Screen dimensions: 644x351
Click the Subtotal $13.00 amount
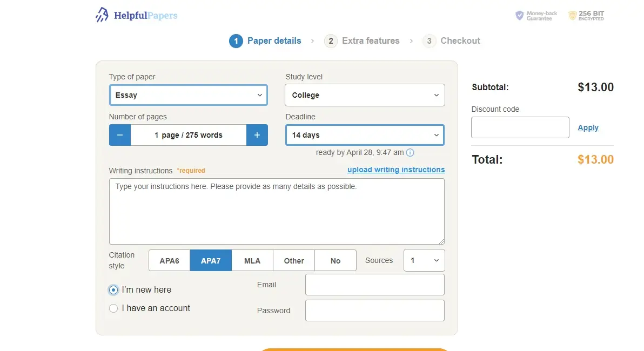595,87
